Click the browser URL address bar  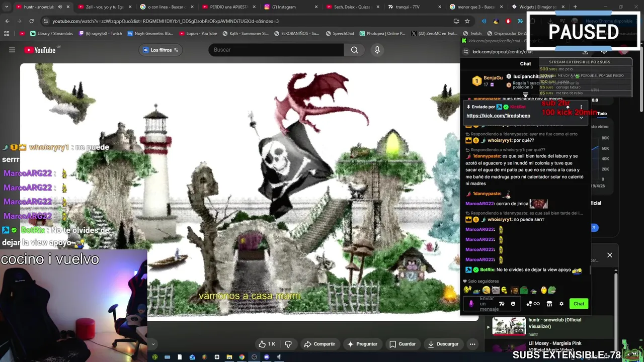click(x=247, y=21)
